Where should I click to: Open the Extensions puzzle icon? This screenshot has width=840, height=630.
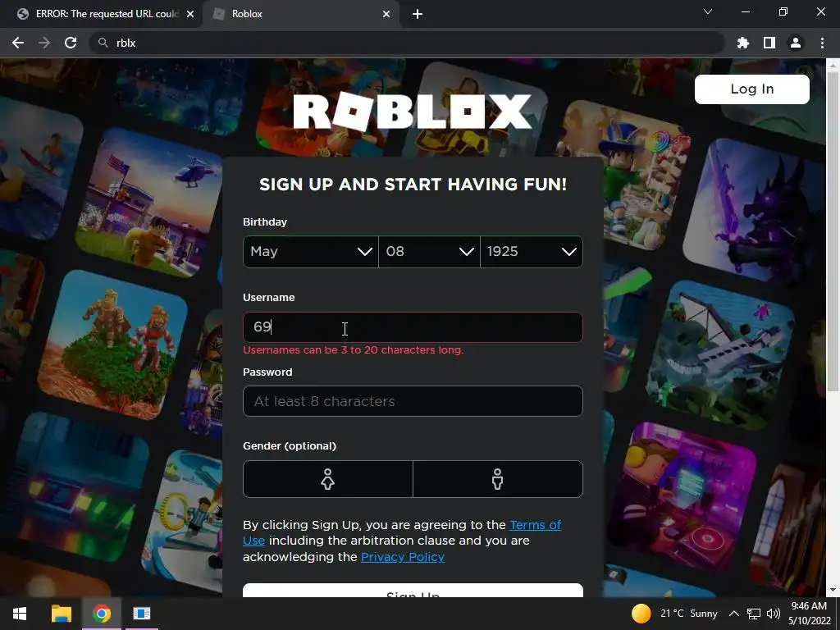click(743, 43)
